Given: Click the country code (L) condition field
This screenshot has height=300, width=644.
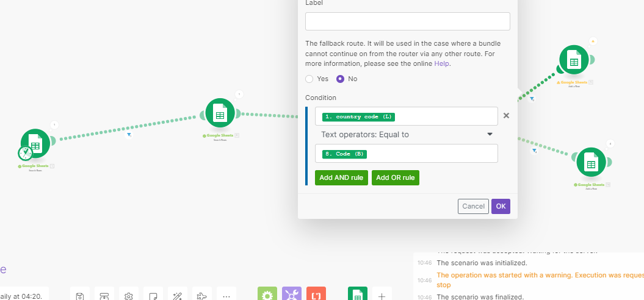Looking at the screenshot, I should click(x=407, y=116).
